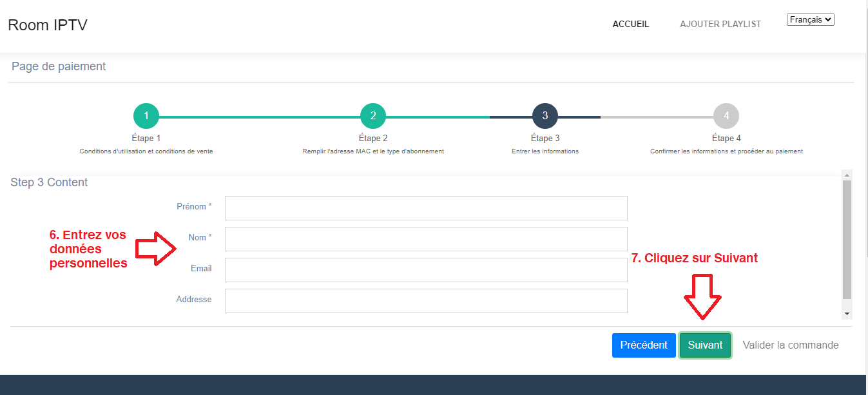Open the Français language dropdown
868x395 pixels.
810,20
